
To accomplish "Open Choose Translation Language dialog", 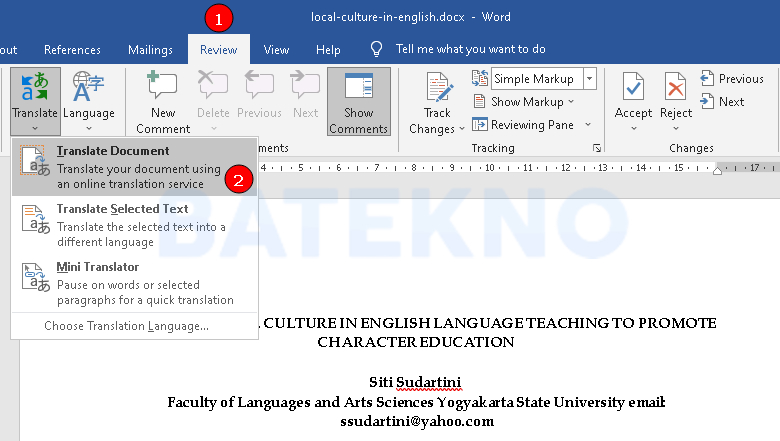I will pos(126,326).
